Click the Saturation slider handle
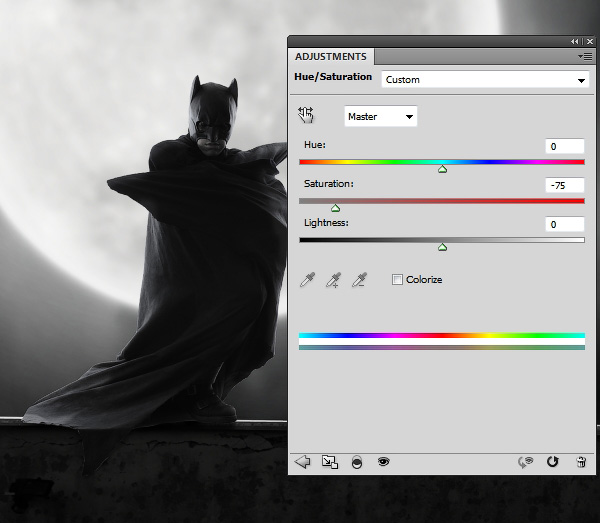This screenshot has width=600, height=523. pos(335,208)
